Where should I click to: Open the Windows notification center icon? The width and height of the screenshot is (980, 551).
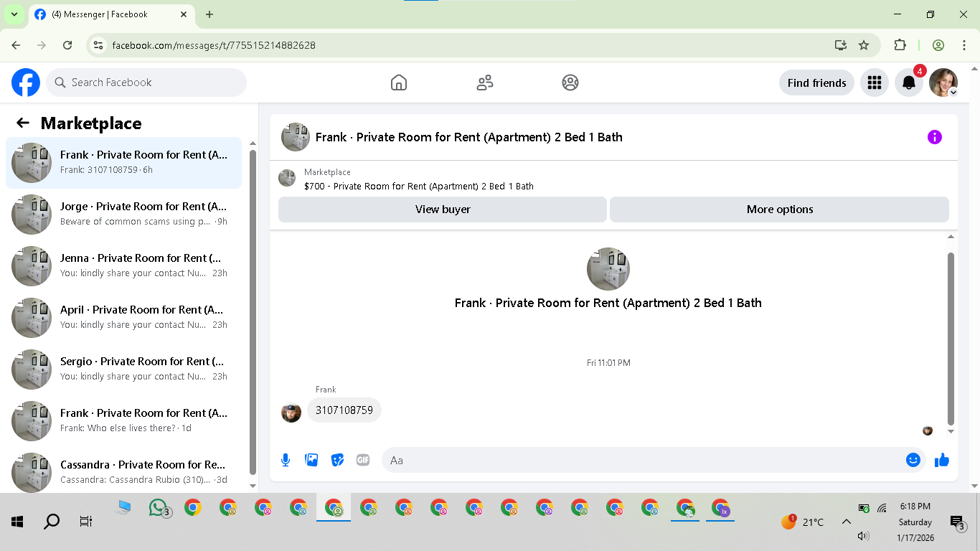[x=957, y=522]
